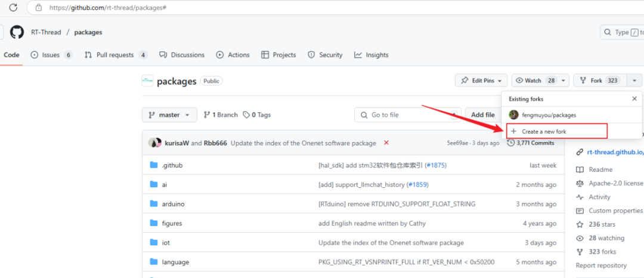The image size is (644, 278).
Task: Click the rt-thread.github.io website link
Action: [615, 152]
